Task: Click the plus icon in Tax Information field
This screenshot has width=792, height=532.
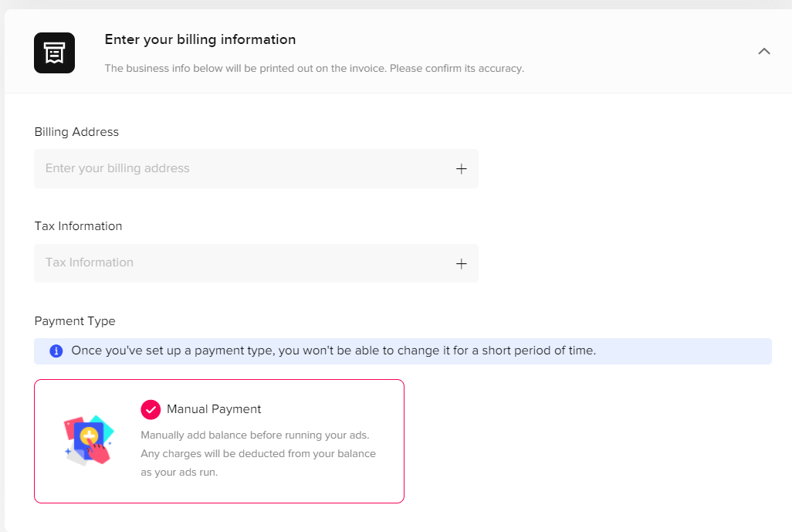Action: (461, 263)
